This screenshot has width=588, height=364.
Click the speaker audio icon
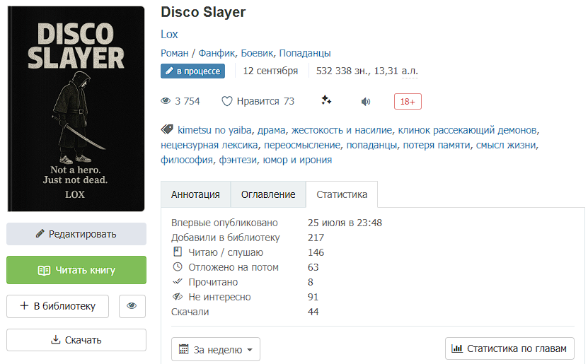pyautogui.click(x=366, y=102)
